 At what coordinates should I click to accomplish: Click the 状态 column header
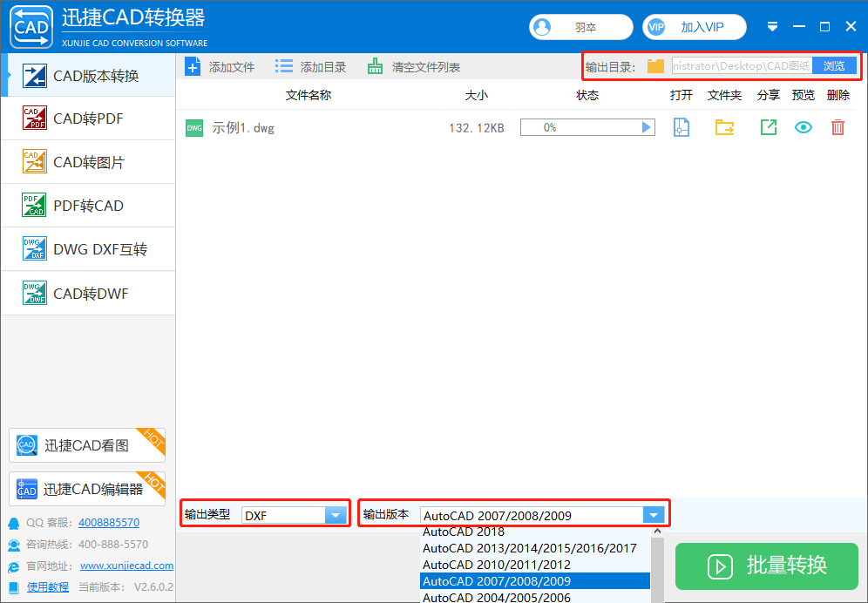click(587, 95)
